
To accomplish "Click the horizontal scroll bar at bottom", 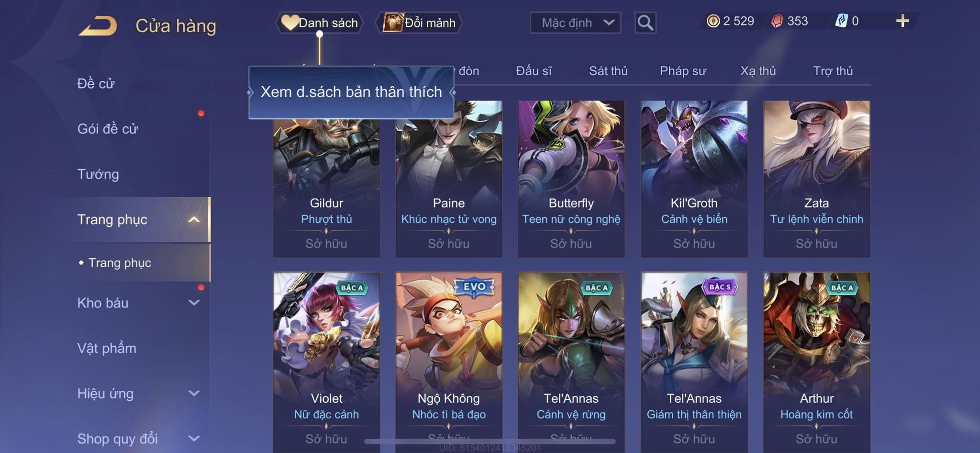I will [490, 441].
